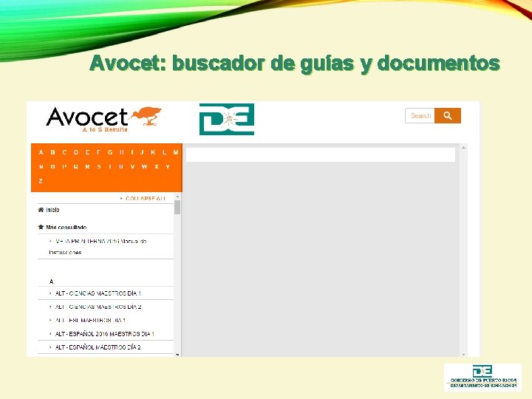The height and width of the screenshot is (399, 532).
Task: Click the Avocet A to Z Results logo
Action: (x=104, y=120)
